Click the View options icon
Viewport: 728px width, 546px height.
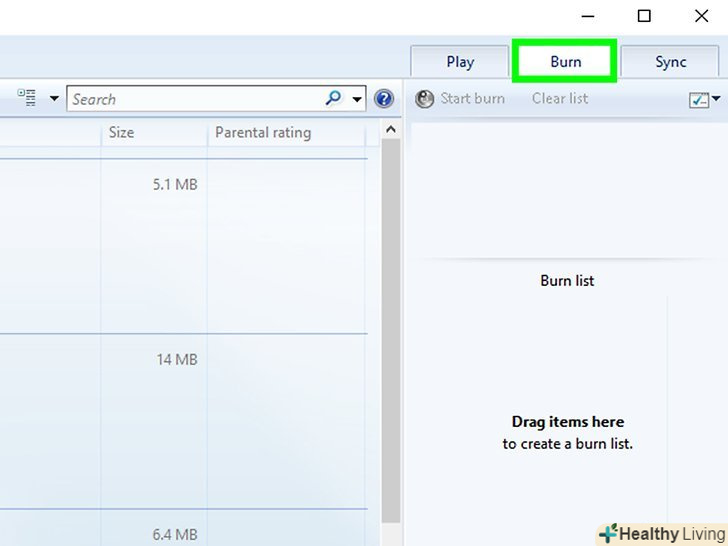(x=26, y=98)
